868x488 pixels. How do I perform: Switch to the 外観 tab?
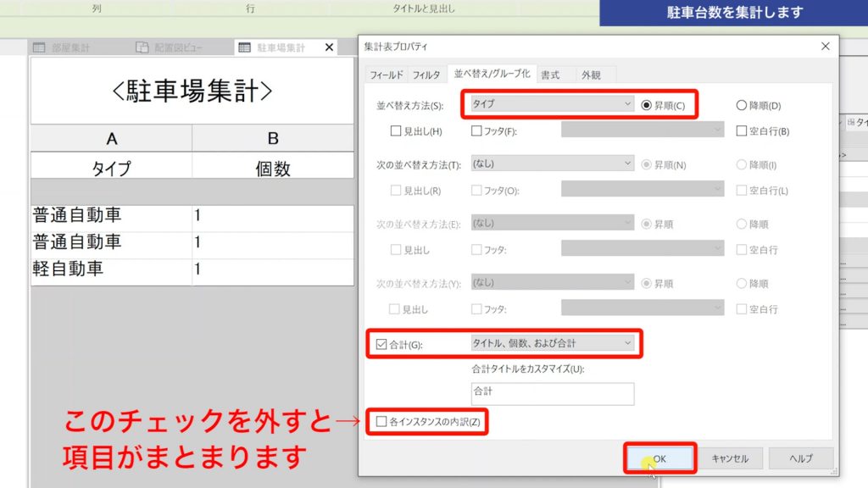click(x=593, y=75)
